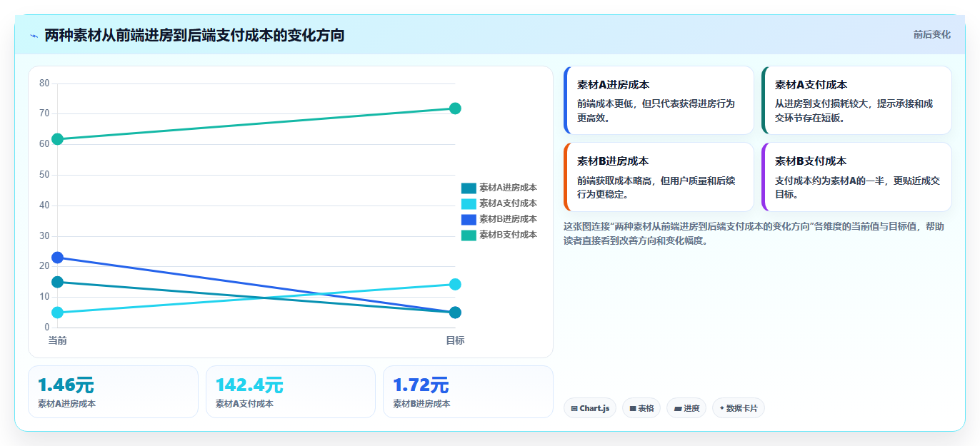The width and height of the screenshot is (980, 446).
Task: Click the Chart.js tag
Action: coord(590,408)
